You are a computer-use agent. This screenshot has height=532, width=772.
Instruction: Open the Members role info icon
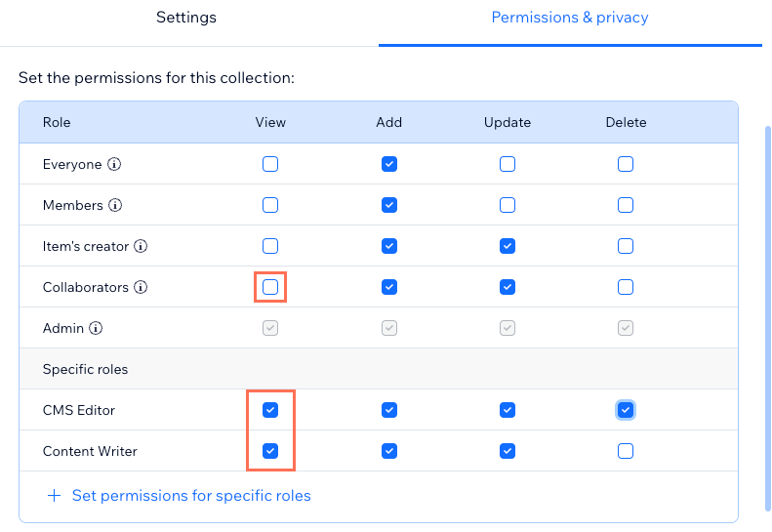click(x=115, y=205)
